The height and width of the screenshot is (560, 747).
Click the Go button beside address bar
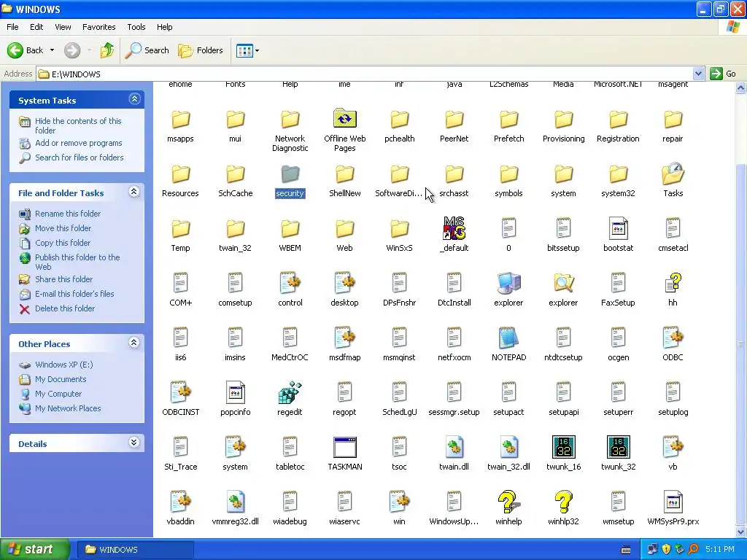(x=723, y=74)
